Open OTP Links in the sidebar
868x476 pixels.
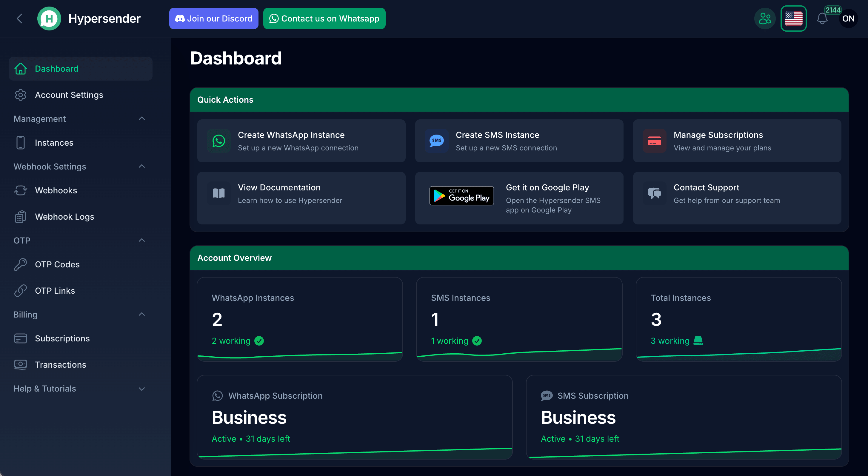point(81,291)
